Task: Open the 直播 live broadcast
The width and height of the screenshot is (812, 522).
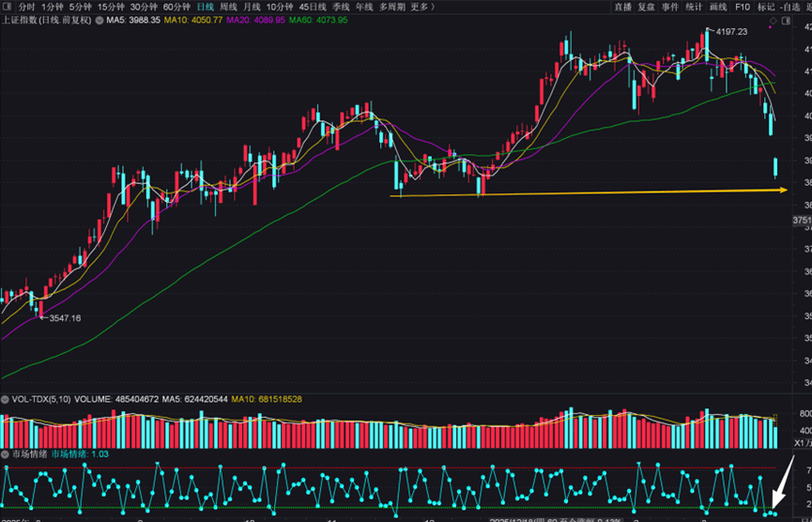Action: coord(622,7)
